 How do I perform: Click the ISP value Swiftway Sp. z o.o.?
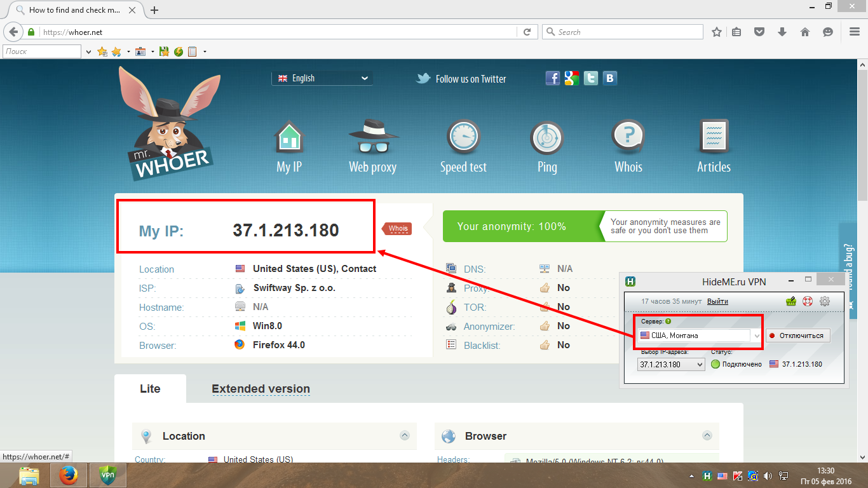[294, 288]
